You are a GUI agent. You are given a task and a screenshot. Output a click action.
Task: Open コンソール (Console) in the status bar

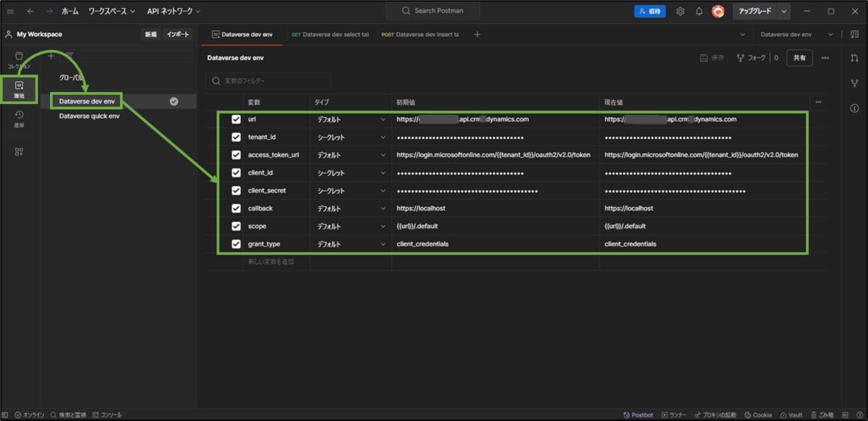coord(106,415)
